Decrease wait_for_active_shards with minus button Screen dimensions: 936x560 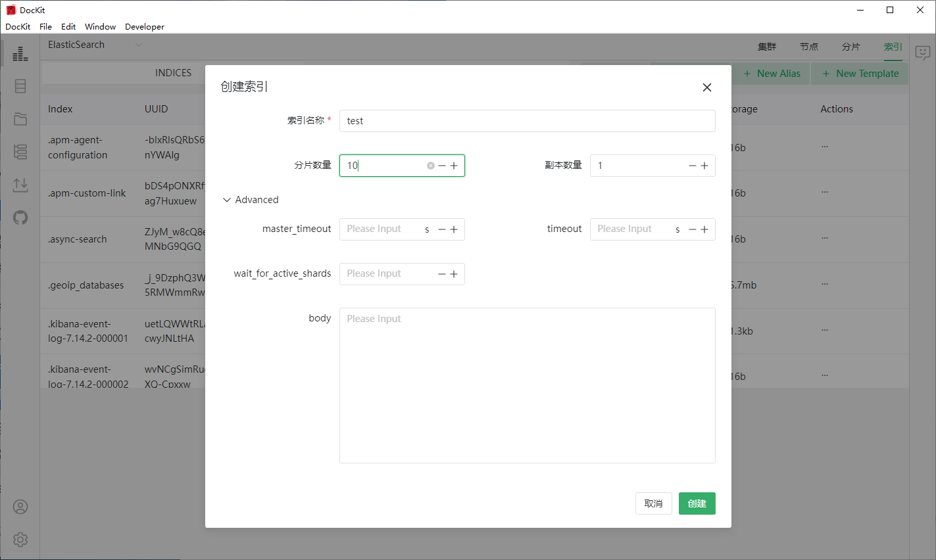click(442, 274)
